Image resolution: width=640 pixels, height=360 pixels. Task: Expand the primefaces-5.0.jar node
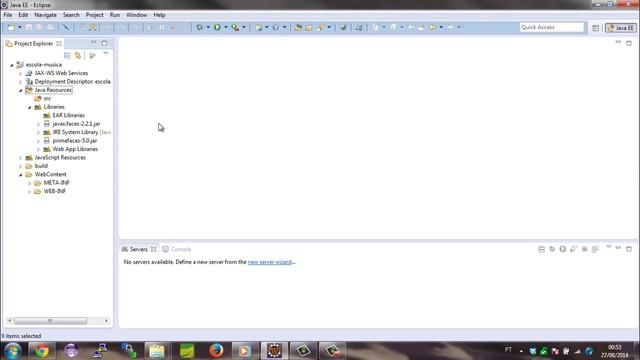[39, 141]
